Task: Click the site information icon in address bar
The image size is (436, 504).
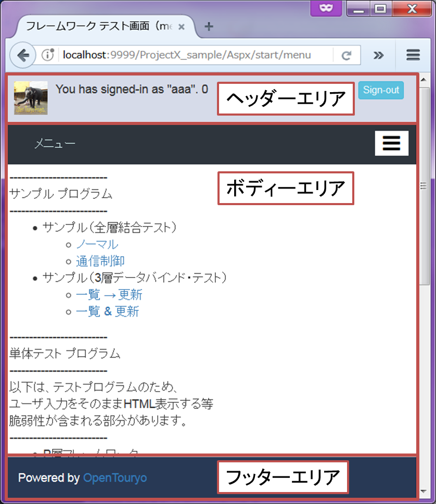Action: tap(48, 55)
